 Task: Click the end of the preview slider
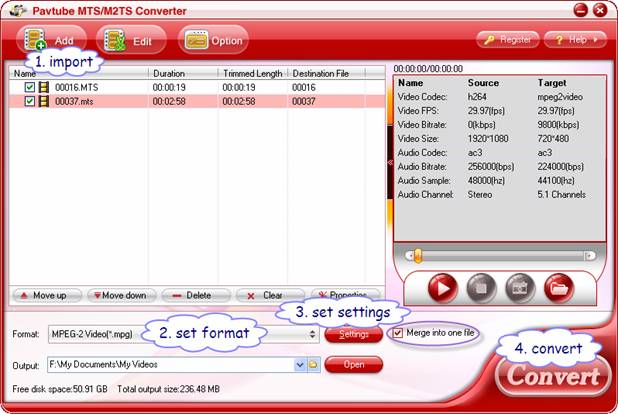590,256
